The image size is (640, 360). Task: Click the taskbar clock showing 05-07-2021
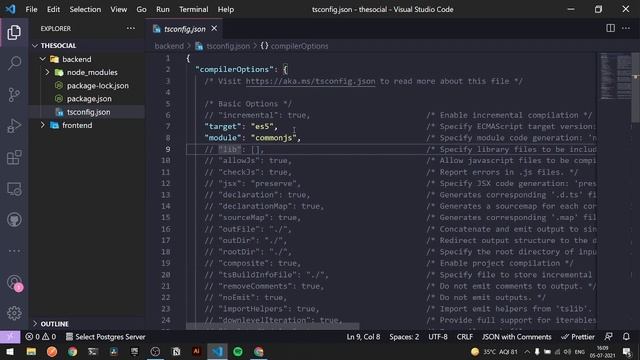pos(602,352)
